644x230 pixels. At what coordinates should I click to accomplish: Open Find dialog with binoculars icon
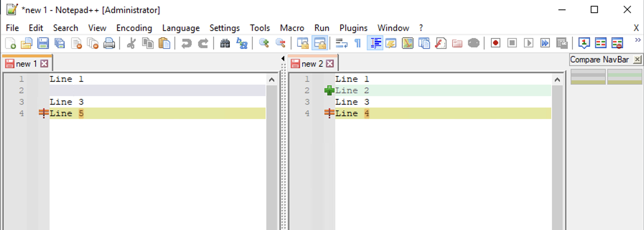point(225,43)
